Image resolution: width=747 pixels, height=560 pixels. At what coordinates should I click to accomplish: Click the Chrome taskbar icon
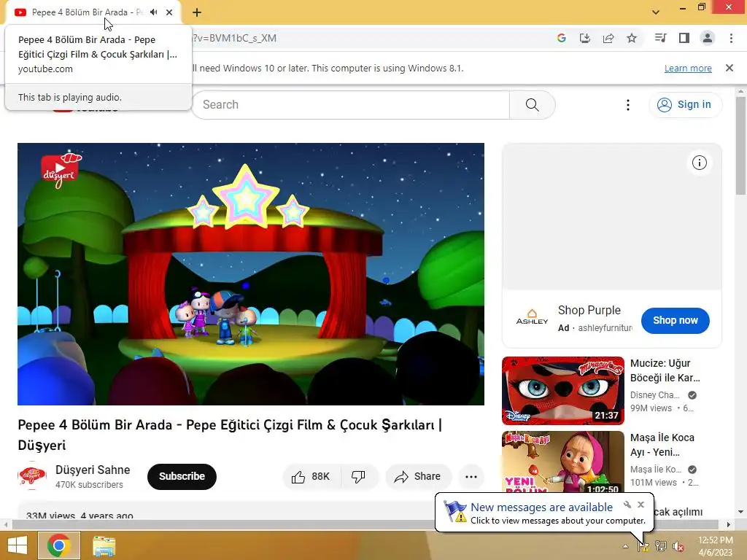pos(59,545)
